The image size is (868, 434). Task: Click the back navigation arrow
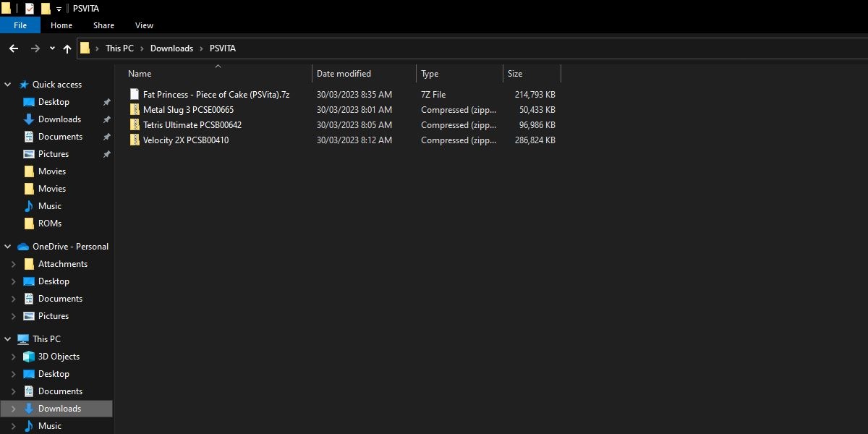coord(13,48)
